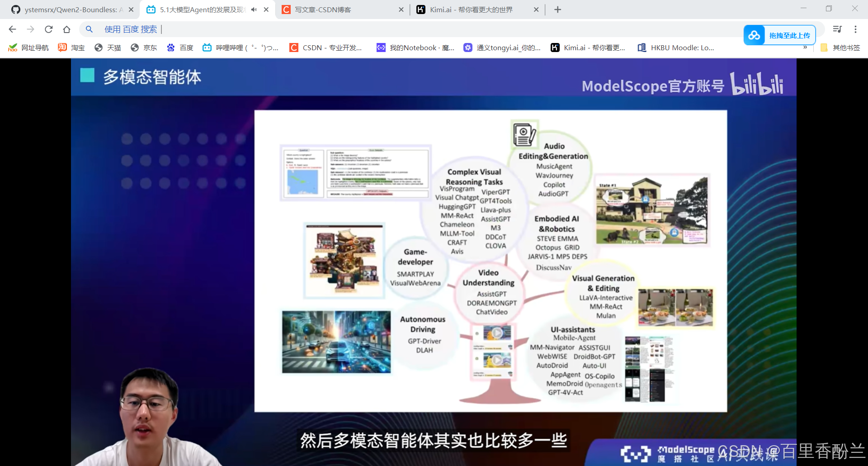Restore down the browser window
Screen dimensions: 868x466
(829, 9)
